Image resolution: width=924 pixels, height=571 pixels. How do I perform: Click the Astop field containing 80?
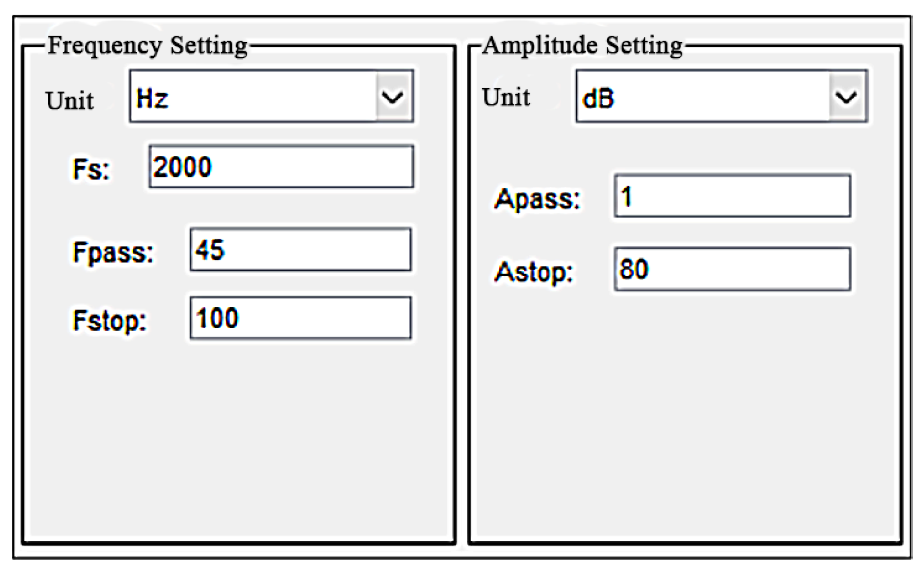732,270
